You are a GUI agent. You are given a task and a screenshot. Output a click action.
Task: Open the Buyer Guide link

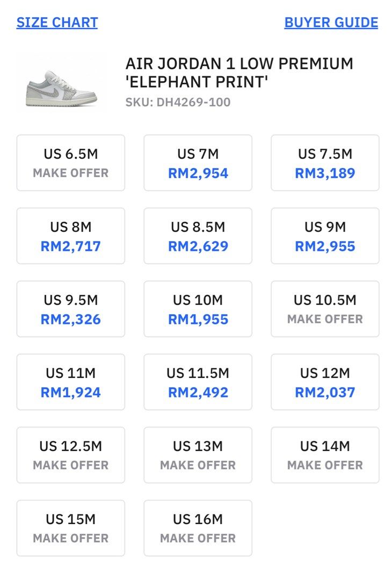331,23
